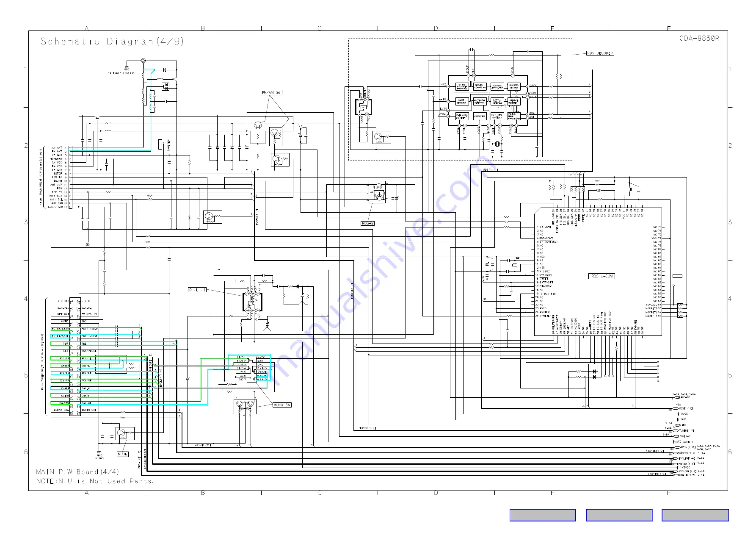756x535 pixels.
Task: Click the 'MAIN P.W.Board(4/4)' caption
Action: coord(77,472)
